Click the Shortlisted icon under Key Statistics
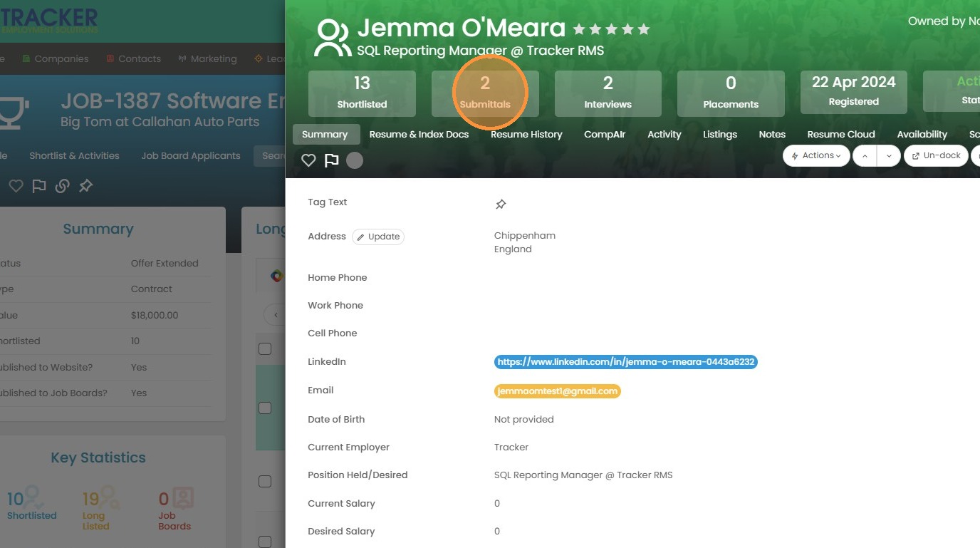 tap(32, 497)
